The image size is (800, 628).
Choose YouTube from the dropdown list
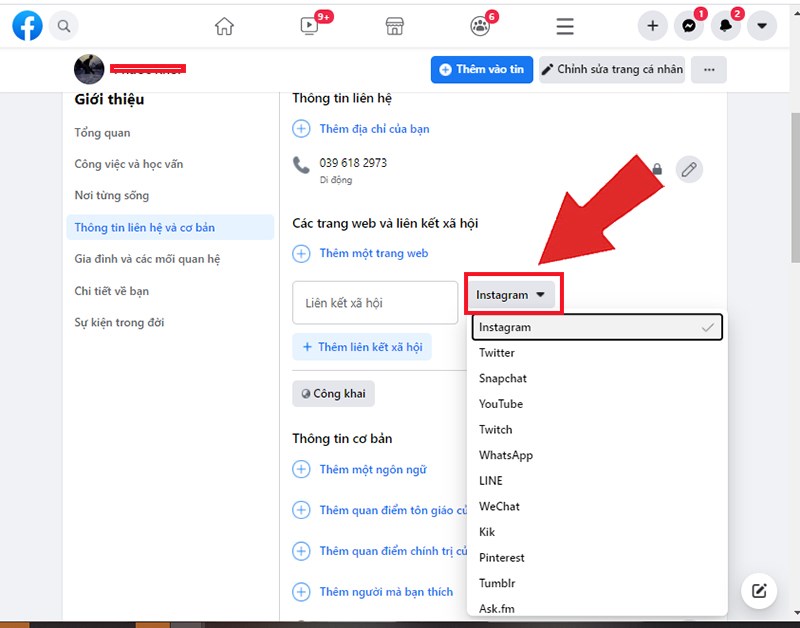(597, 404)
